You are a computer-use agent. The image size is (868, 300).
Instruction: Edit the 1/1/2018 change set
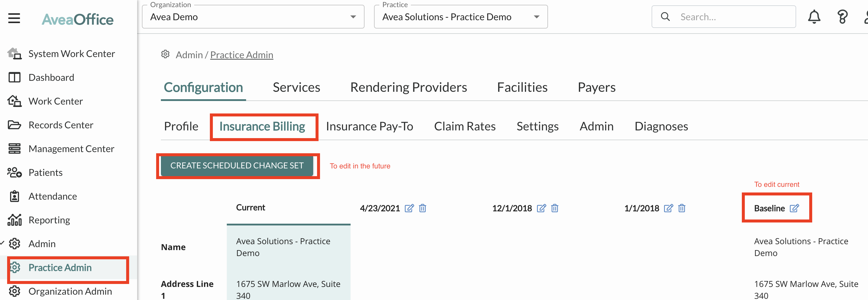coord(668,208)
